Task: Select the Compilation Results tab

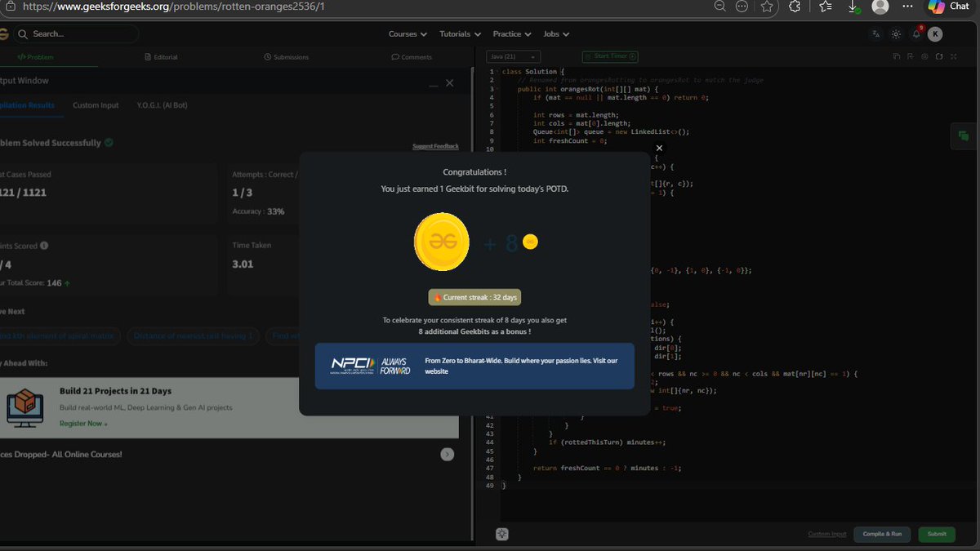Action: (28, 105)
